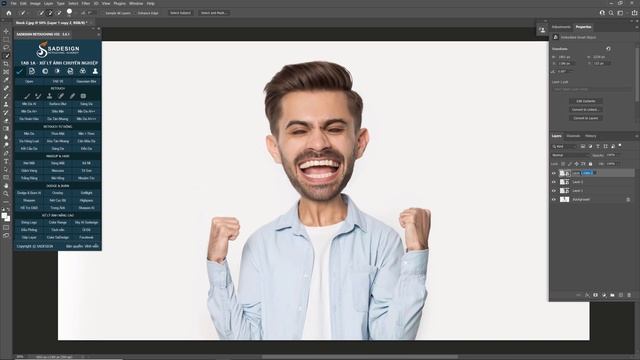Switch to the Adjustments tab
This screenshot has width=640, height=360.
[561, 27]
